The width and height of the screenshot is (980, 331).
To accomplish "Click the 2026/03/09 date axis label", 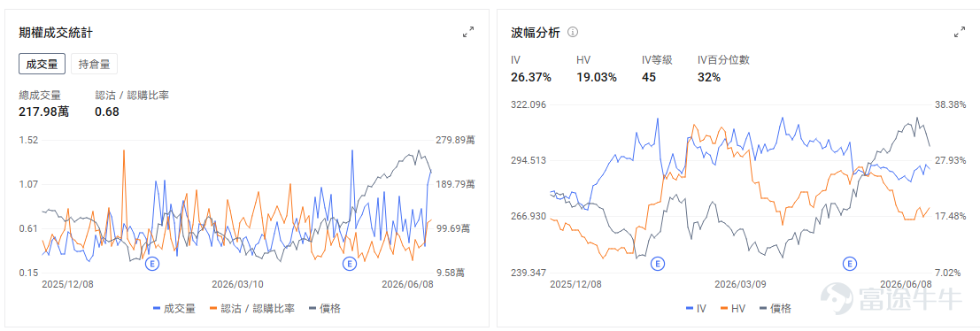I will pos(741,284).
